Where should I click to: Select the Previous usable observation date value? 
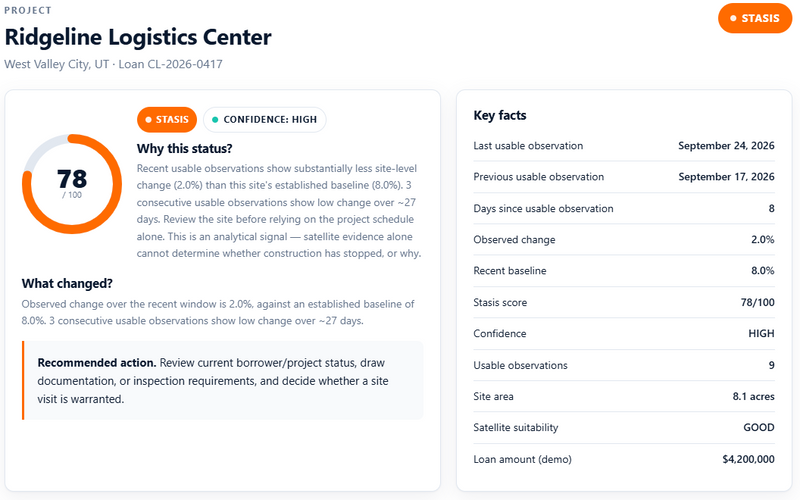(x=726, y=177)
